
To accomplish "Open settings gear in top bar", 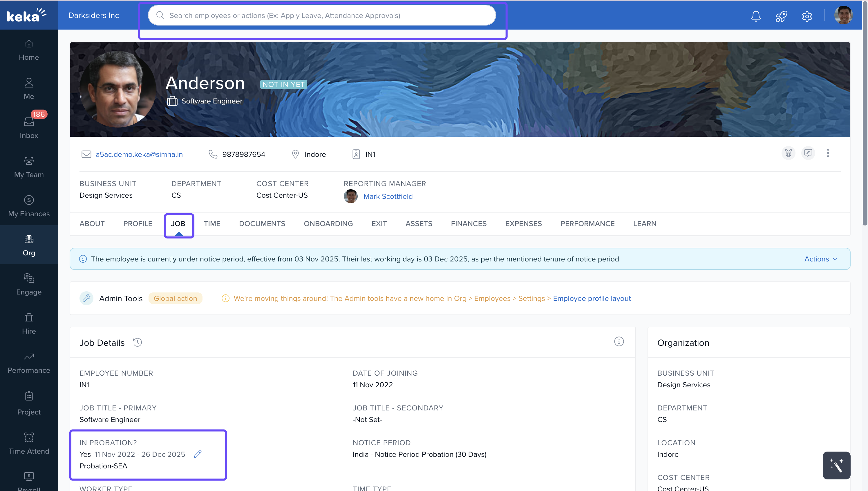I will [x=806, y=16].
